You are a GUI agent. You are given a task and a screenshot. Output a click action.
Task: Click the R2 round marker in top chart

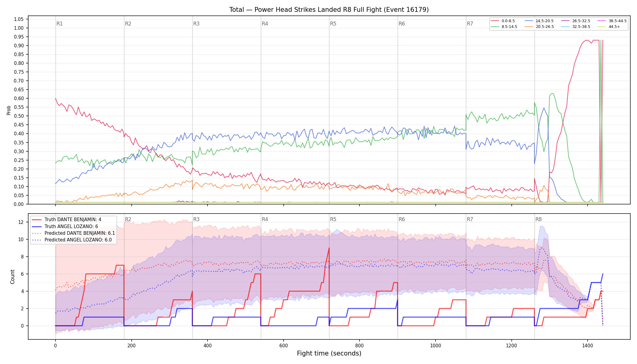128,24
